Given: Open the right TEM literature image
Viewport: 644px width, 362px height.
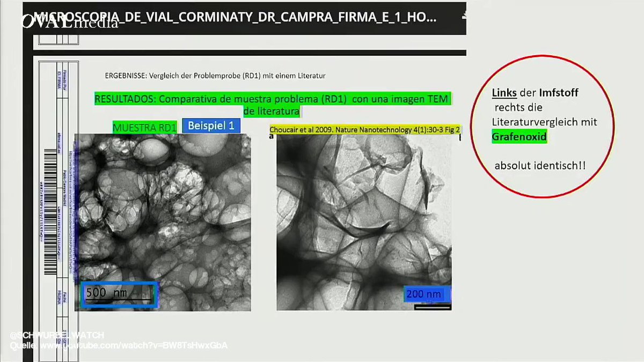Looking at the screenshot, I should click(x=364, y=223).
